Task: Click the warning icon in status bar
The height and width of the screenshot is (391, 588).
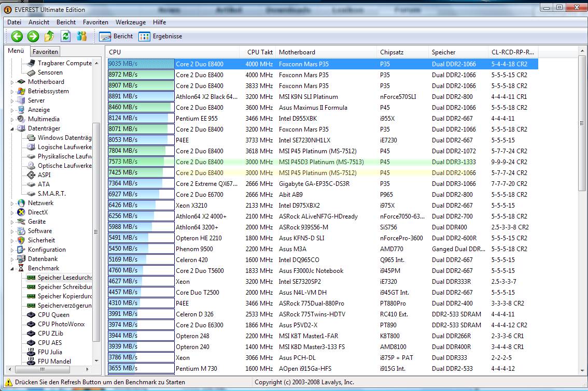Action: pos(9,382)
